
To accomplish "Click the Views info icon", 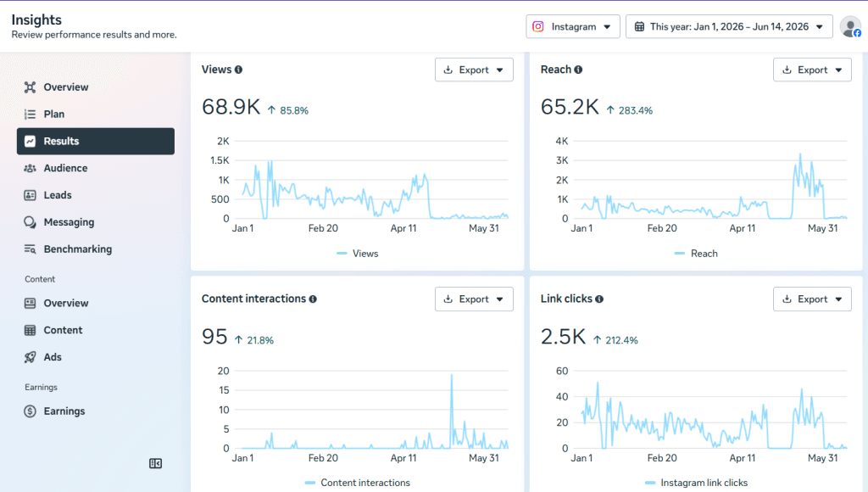I will 238,70.
